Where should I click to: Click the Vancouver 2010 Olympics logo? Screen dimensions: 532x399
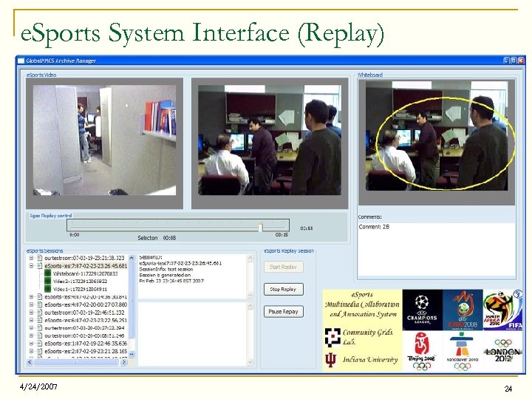point(463,351)
